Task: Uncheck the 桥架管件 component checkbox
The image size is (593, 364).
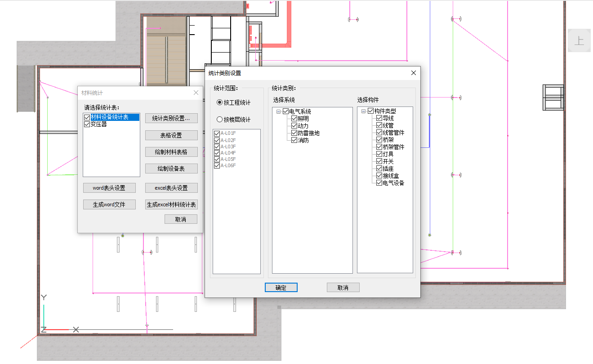Action: 379,147
